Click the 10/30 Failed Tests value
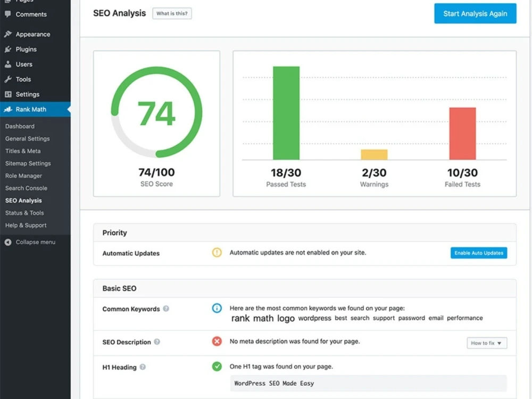 point(462,173)
